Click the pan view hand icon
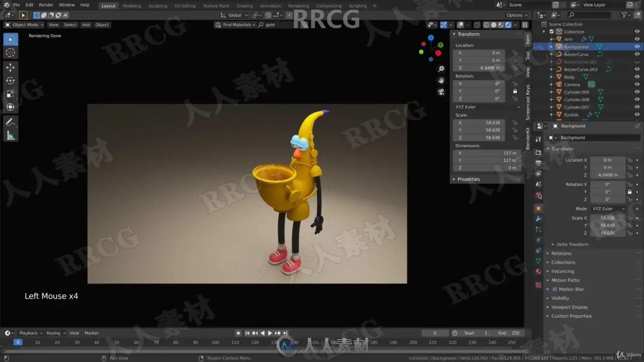Screen dimensions: 644x362 point(441,80)
